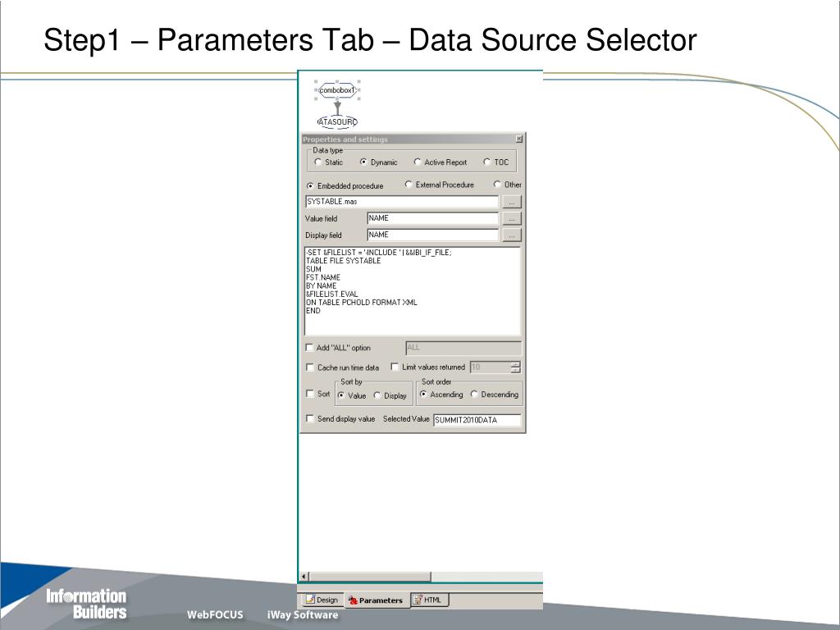Enable Send display value checkbox
This screenshot has height=630, width=840.
(x=309, y=419)
